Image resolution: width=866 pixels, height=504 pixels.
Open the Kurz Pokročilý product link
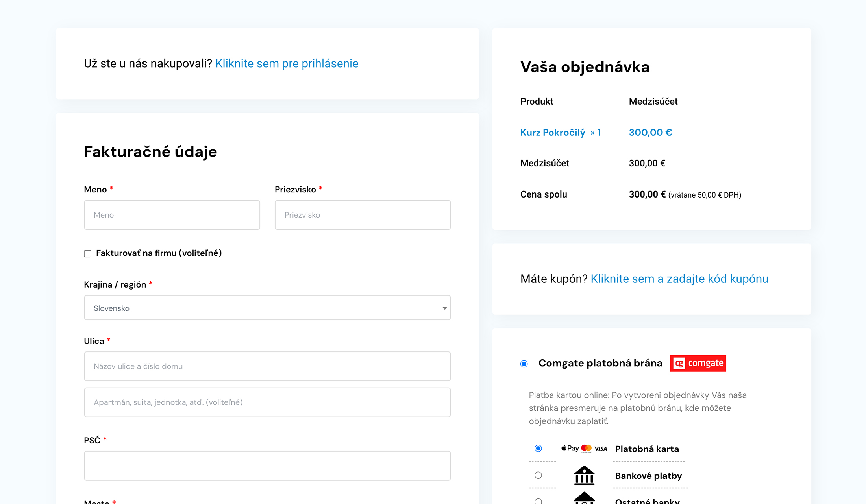(x=553, y=132)
